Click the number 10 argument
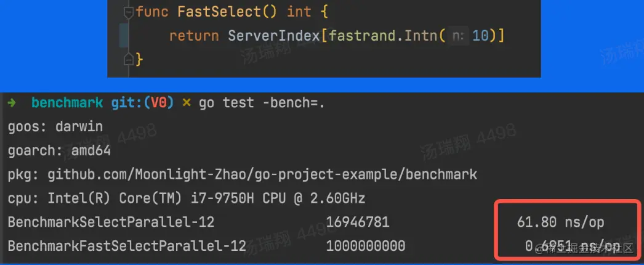The image size is (644, 265). click(481, 36)
